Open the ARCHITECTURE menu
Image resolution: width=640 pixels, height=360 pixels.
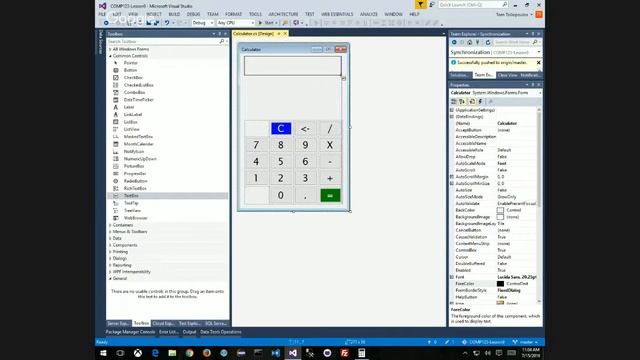click(x=283, y=14)
